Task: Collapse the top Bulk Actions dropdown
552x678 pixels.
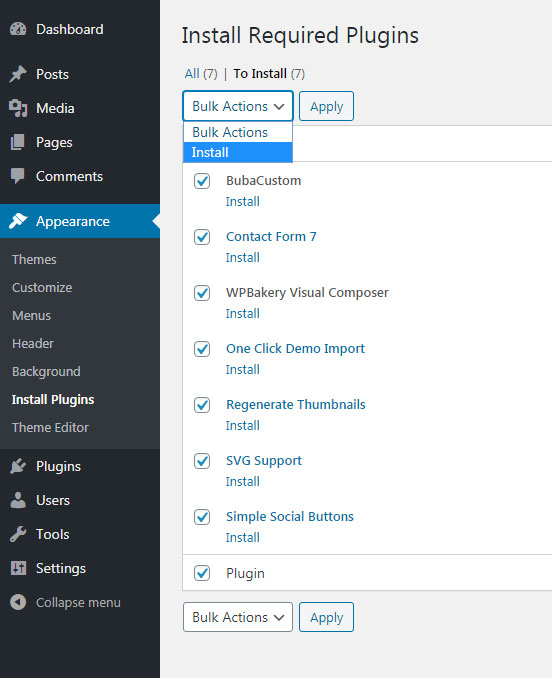Action: point(238,106)
